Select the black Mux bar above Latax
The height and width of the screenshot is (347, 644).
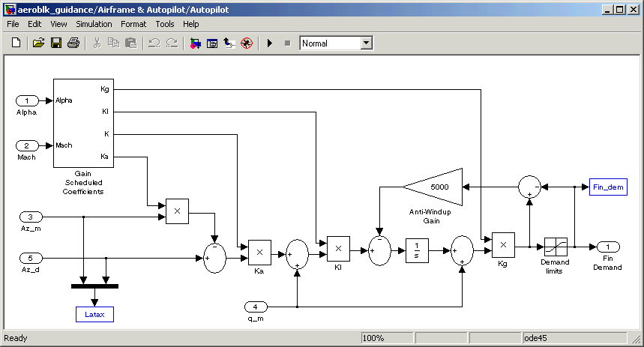[x=94, y=286]
